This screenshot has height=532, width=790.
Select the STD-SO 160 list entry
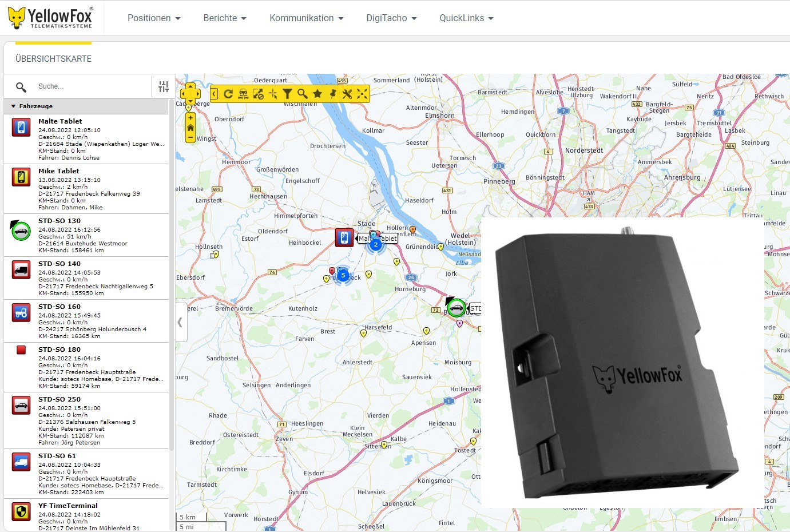coord(86,321)
